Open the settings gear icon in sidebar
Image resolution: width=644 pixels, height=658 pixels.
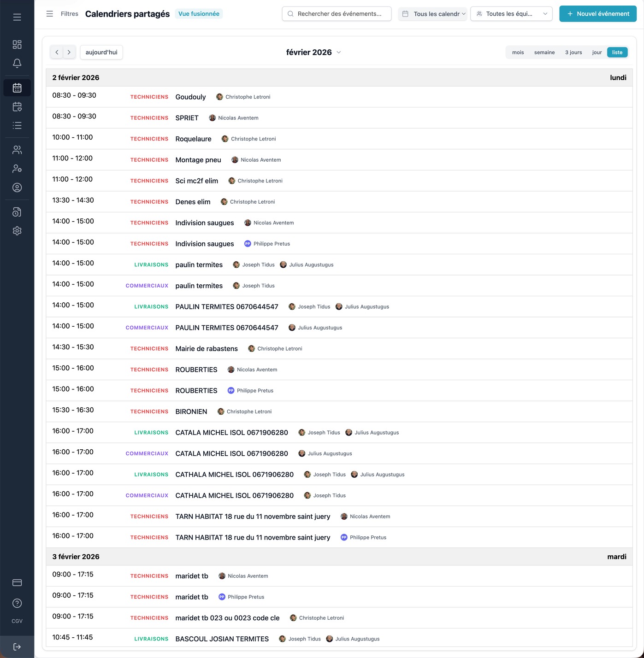click(17, 231)
